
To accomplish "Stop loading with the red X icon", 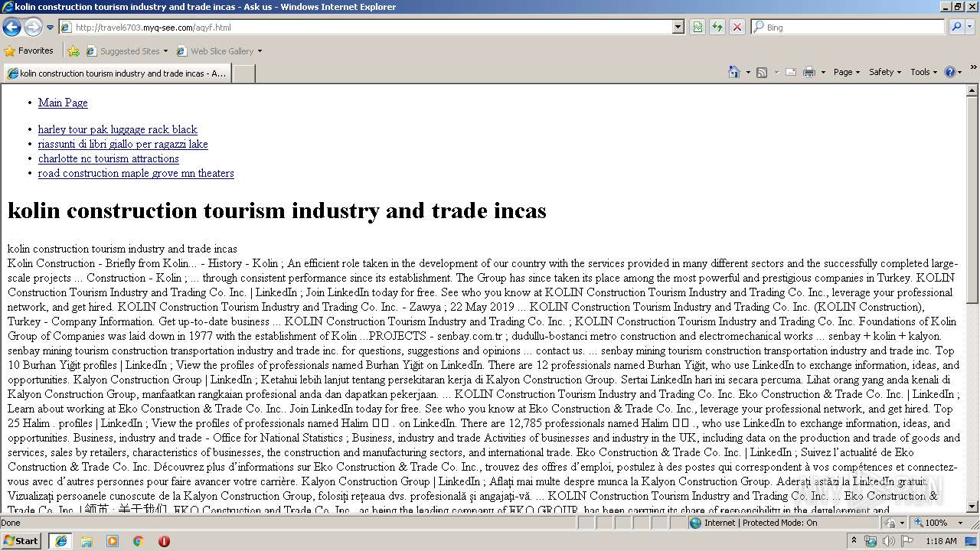I will (x=737, y=27).
